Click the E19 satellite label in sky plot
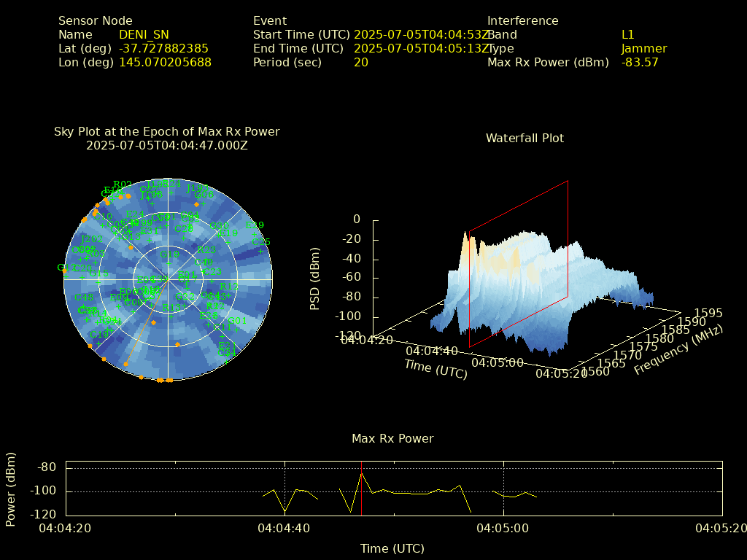Viewport: 747px width, 560px height. [255, 225]
